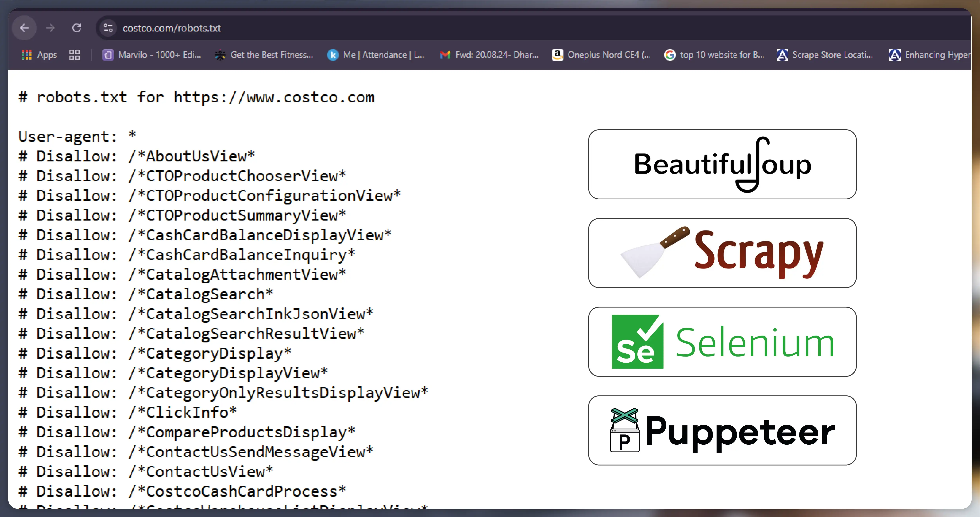Click the Disallow /*CatalogAttachmentView* line
Screen dimensions: 980x517
[x=182, y=275]
